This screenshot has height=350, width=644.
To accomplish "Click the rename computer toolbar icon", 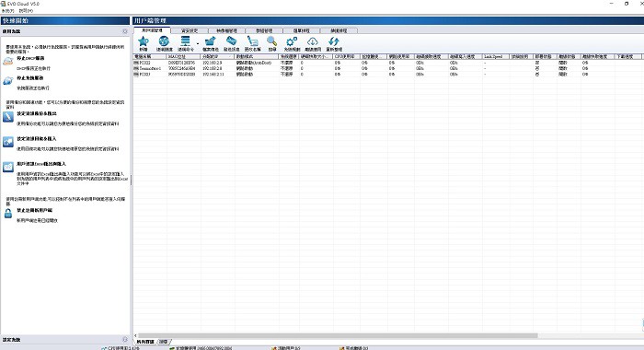I will (x=252, y=41).
